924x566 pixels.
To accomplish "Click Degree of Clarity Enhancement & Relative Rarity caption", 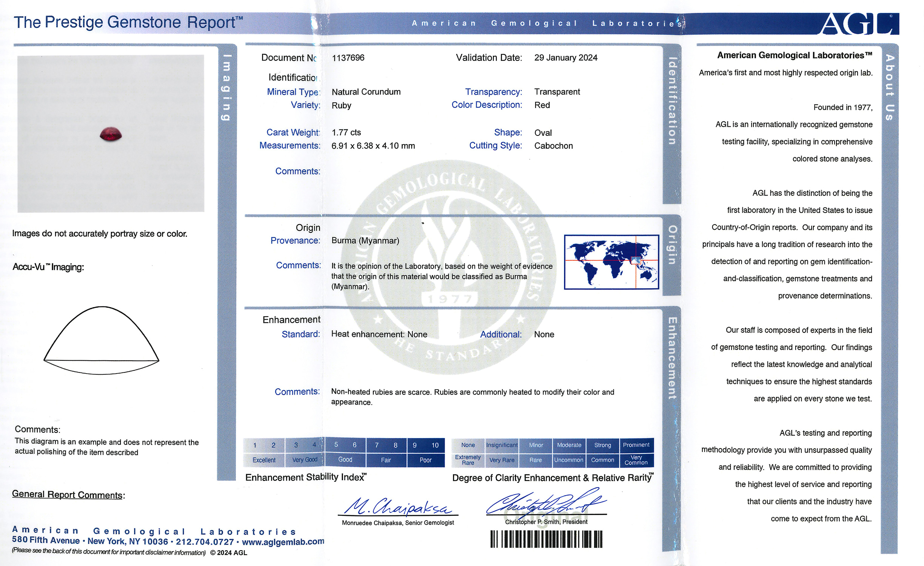I will pyautogui.click(x=553, y=478).
